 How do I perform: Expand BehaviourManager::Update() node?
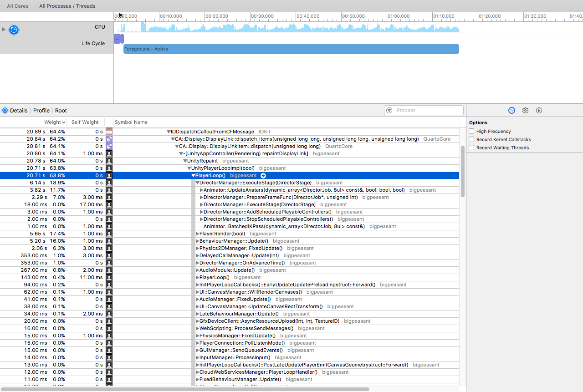click(197, 241)
